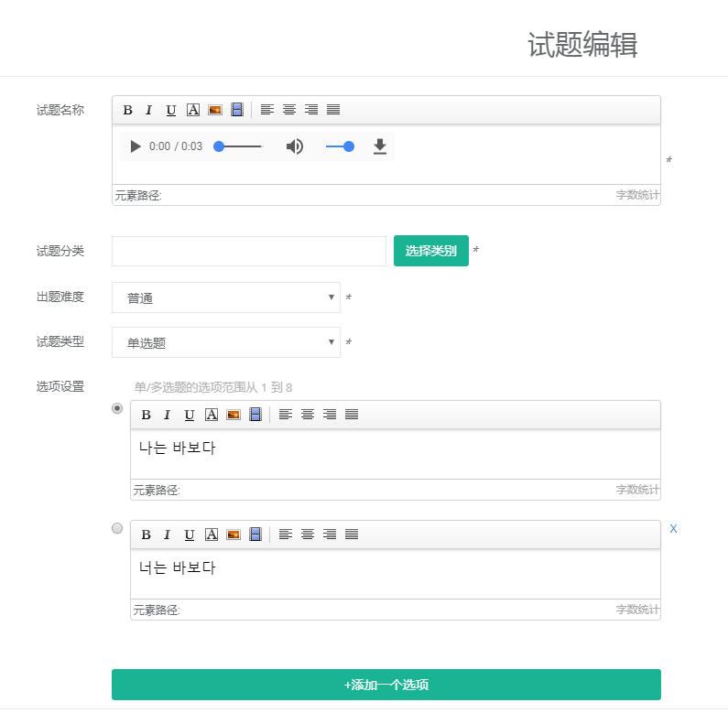Screen dimensions: 728x713
Task: Align left in 试题名称 editor
Action: pyautogui.click(x=267, y=110)
